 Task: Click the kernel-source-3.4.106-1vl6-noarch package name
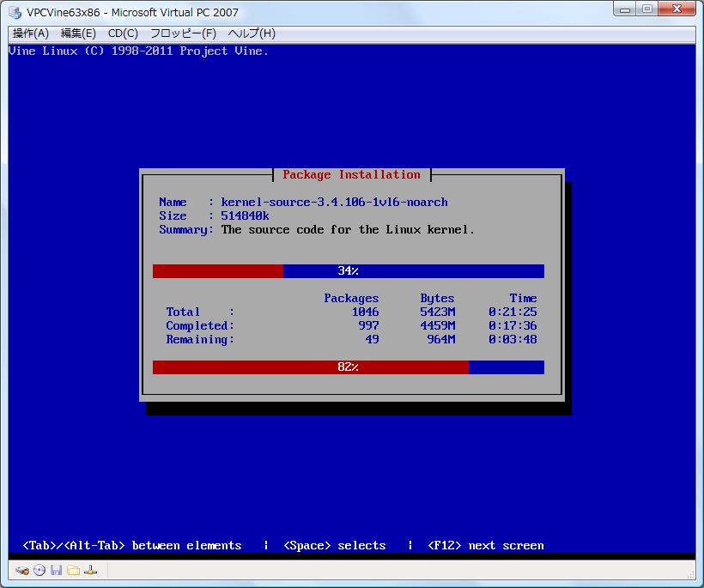334,202
